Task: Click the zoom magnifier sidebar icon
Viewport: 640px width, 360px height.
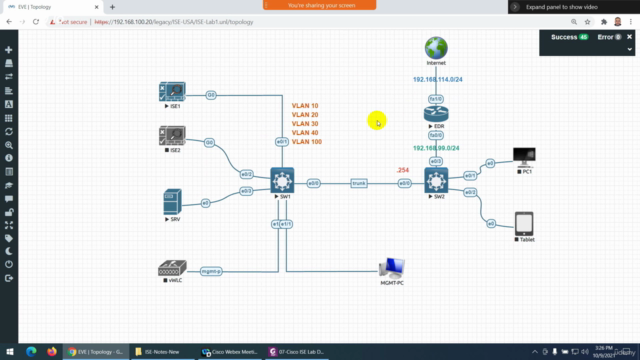Action: click(x=9, y=145)
